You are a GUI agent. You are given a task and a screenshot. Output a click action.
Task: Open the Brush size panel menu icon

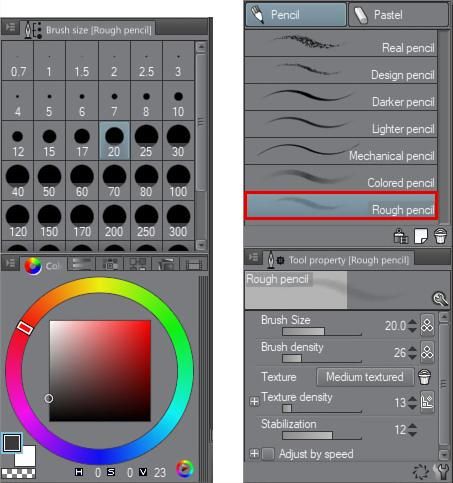(x=11, y=28)
